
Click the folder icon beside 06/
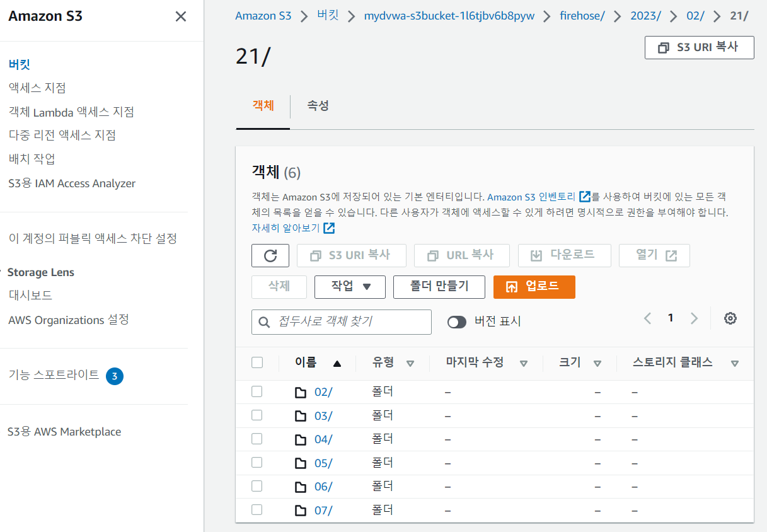[x=301, y=487]
